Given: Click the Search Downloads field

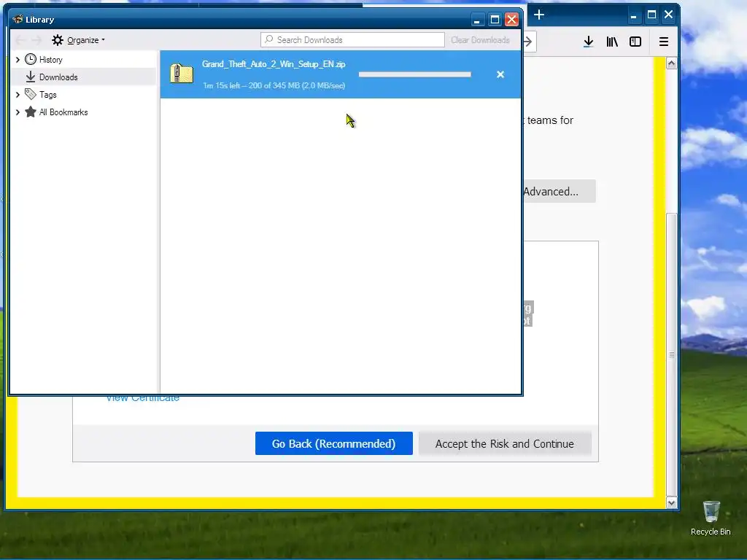Looking at the screenshot, I should (x=352, y=40).
